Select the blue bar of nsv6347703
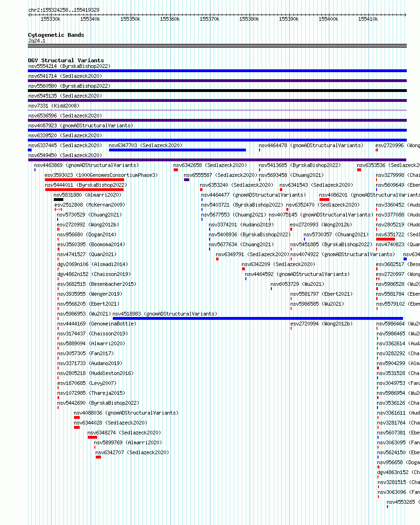Screen dimensions: 420x525 (177, 150)
